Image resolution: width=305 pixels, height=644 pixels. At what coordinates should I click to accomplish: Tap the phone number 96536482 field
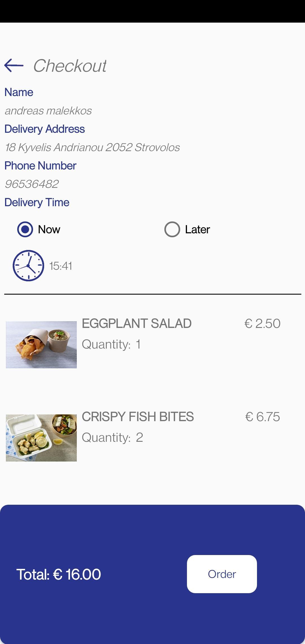click(32, 184)
